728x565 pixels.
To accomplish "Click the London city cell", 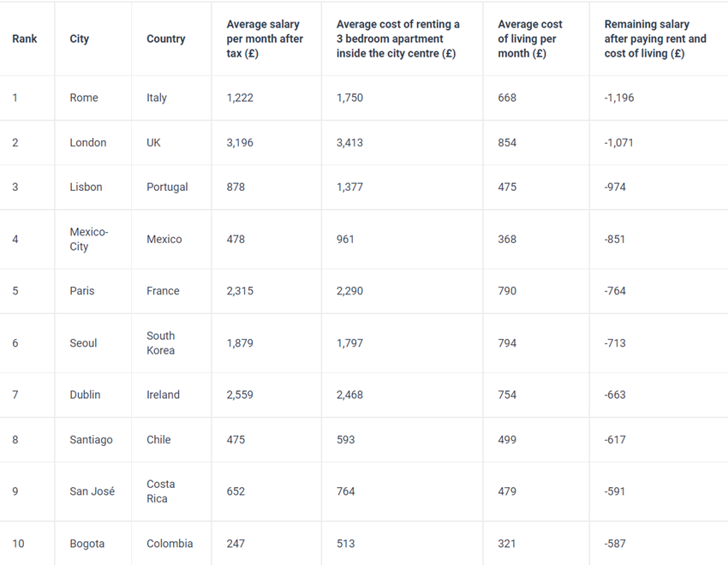I will [x=88, y=143].
